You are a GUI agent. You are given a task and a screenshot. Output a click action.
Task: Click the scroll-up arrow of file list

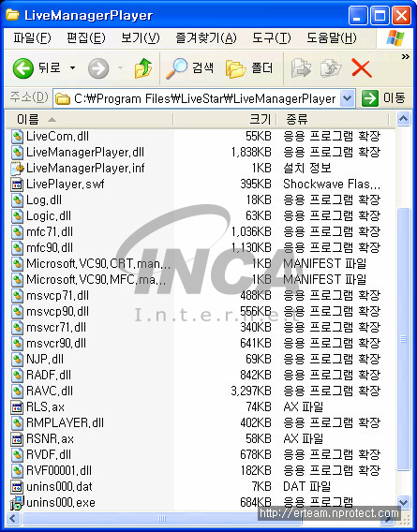click(x=403, y=118)
